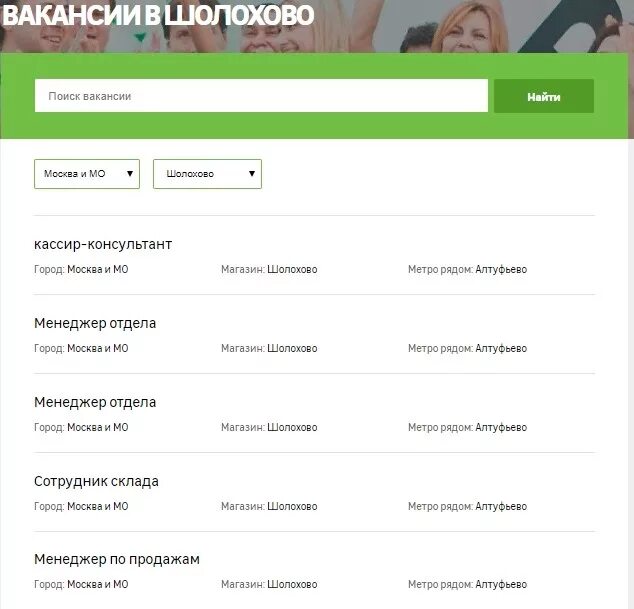Open the Москва и МО region dropdown
This screenshot has width=634, height=609.
[x=87, y=174]
